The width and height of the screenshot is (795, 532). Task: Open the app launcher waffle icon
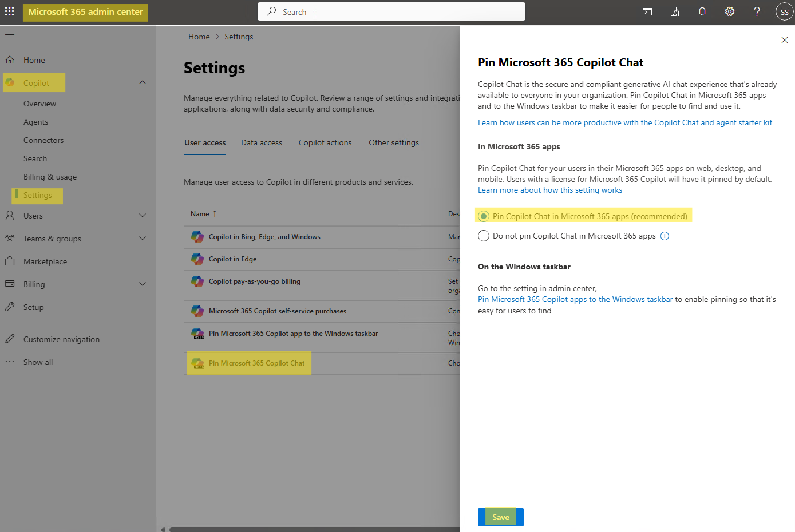pyautogui.click(x=10, y=11)
